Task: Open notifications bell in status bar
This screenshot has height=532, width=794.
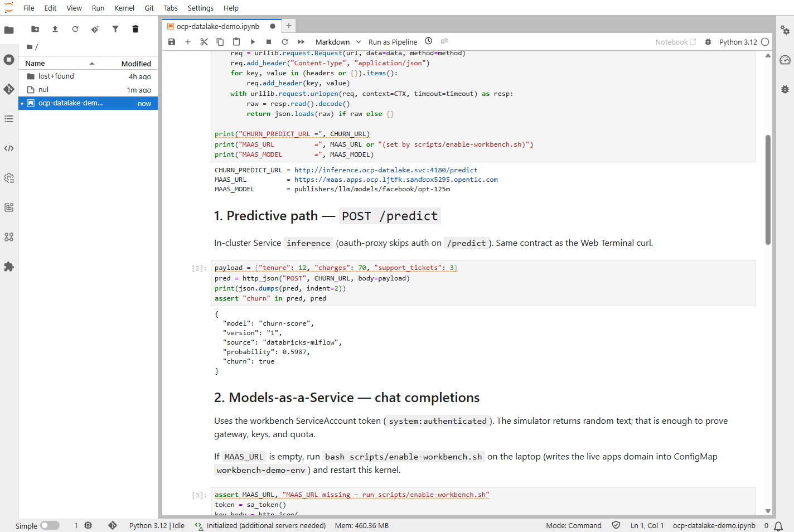Action: [x=778, y=525]
